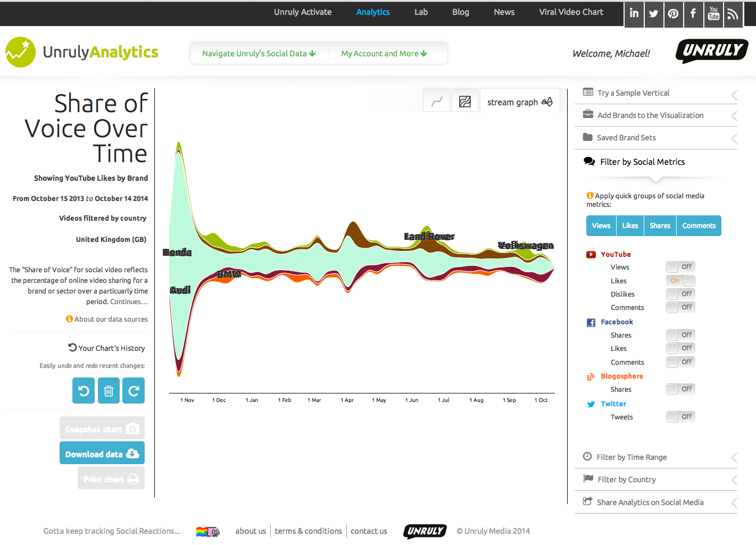Click the UnrulyAnalytics green logo
The height and width of the screenshot is (545, 756).
point(82,52)
